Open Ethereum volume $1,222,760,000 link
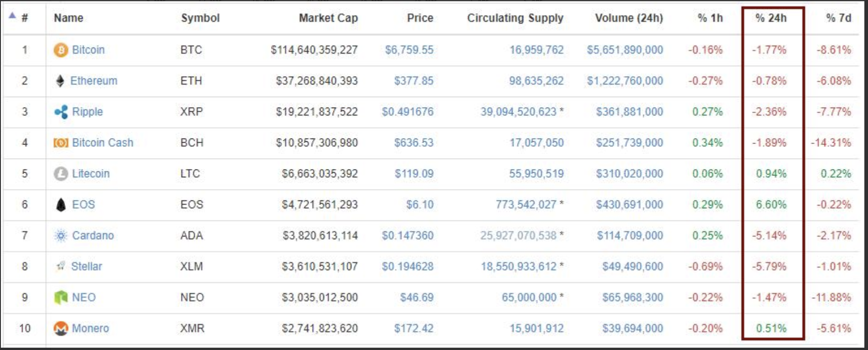The height and width of the screenshot is (350, 868). [x=625, y=81]
